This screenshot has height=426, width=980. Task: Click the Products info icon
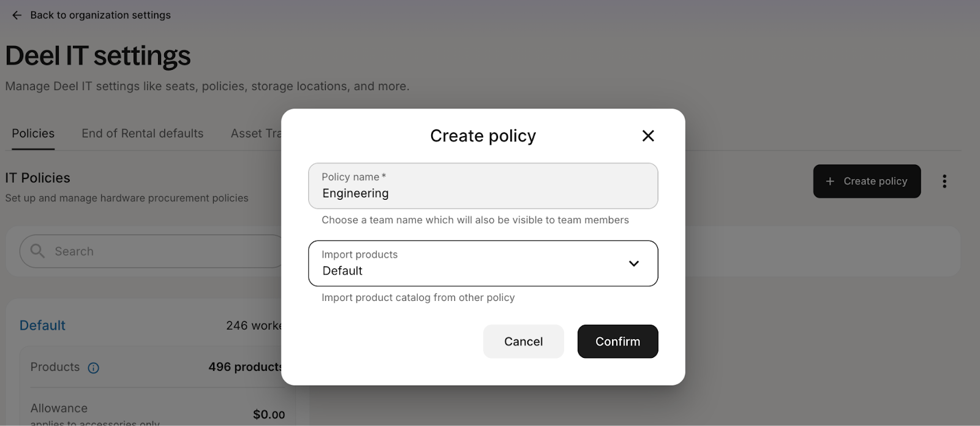pos(93,368)
